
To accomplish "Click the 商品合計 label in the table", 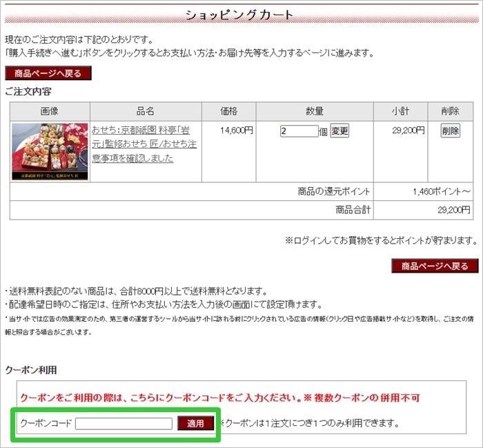I will 353,210.
